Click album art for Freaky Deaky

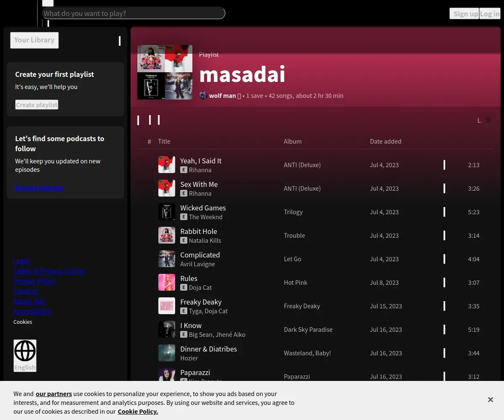click(x=167, y=306)
